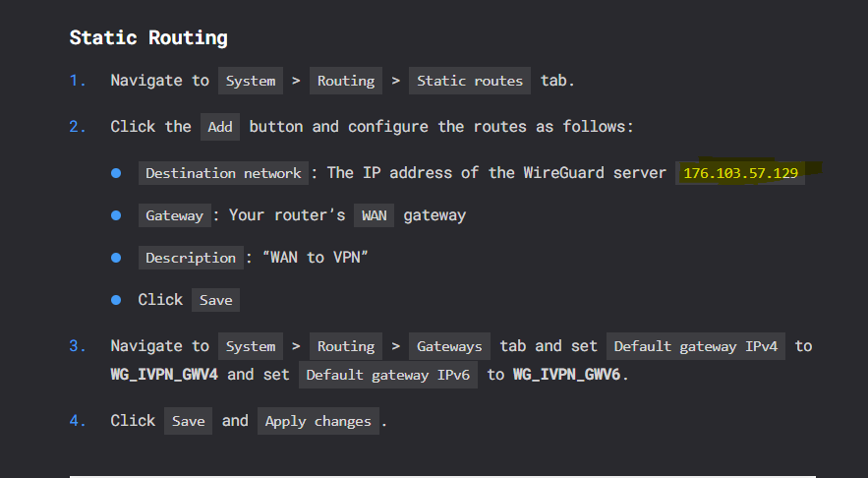Click the Apply changes label
The image size is (868, 478).
(318, 421)
